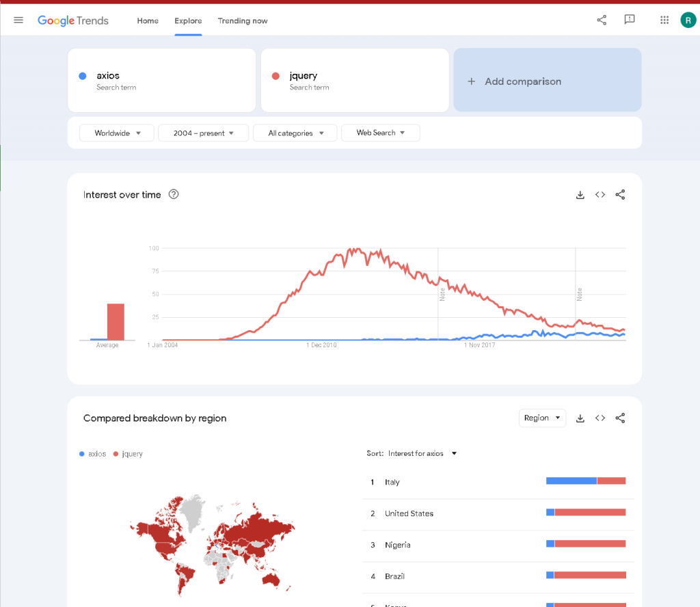Click the first Note marker on chart

[x=442, y=295]
